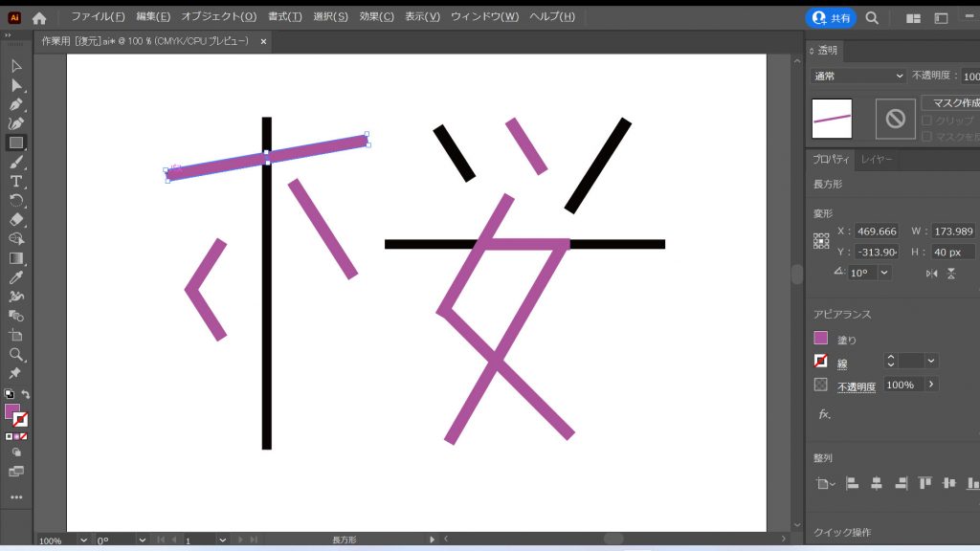
Task: Switch to the プロパティ tab
Action: (831, 160)
